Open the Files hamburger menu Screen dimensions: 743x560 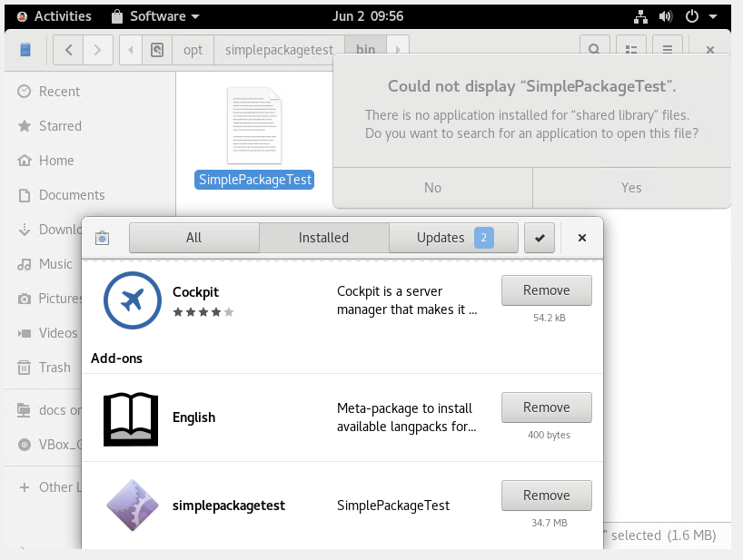(x=667, y=50)
